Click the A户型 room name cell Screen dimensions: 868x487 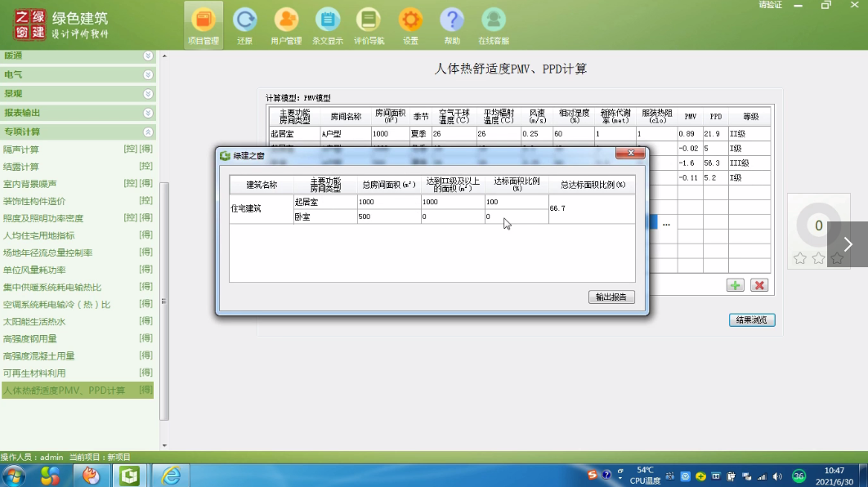(346, 134)
